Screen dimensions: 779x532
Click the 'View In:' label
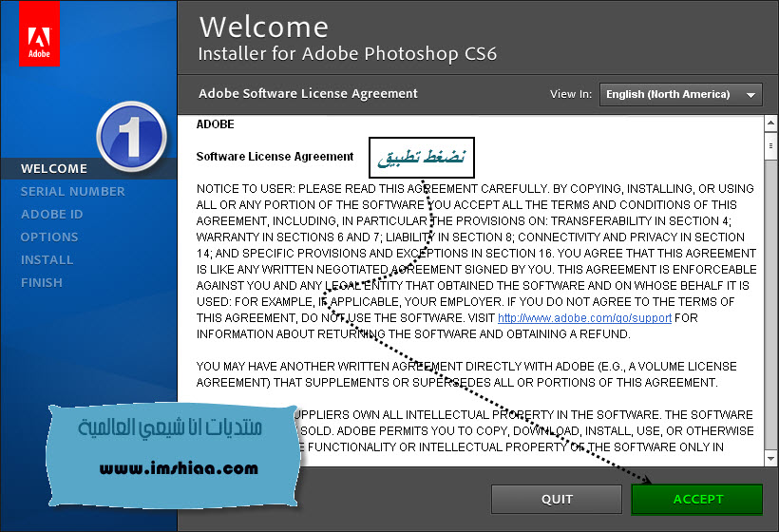tap(571, 94)
